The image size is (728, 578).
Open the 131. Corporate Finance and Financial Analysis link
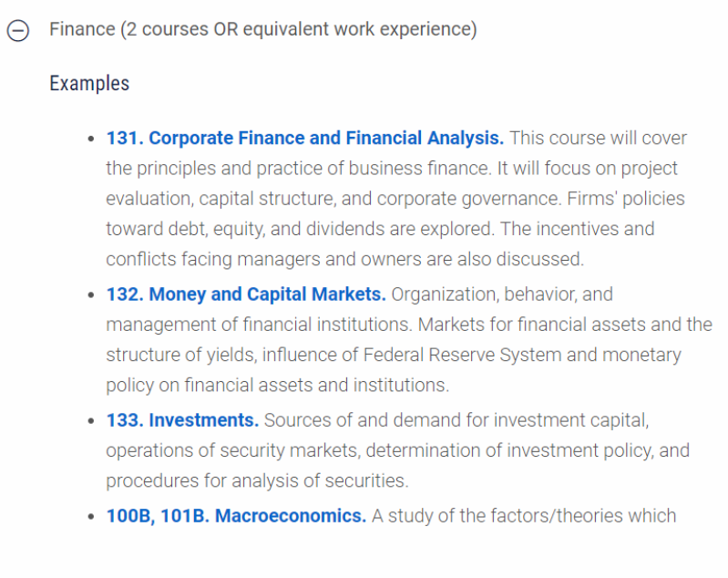click(304, 138)
